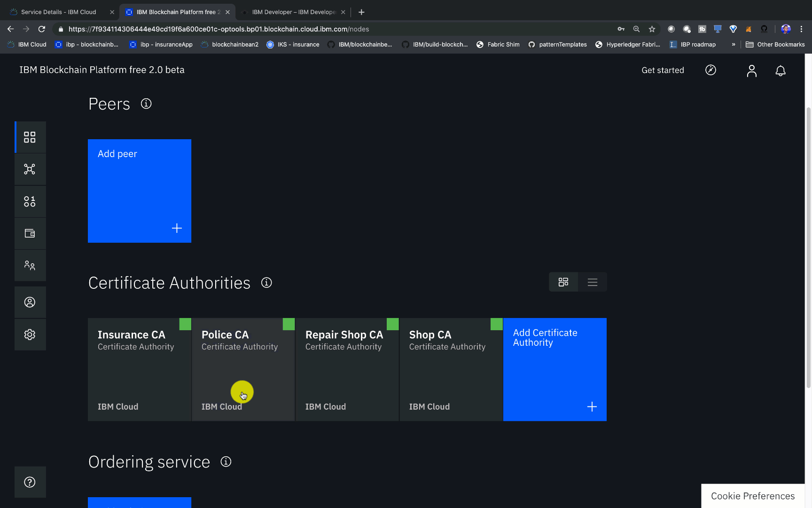This screenshot has height=508, width=812.
Task: Switch Certificate Authorities to list view
Action: click(593, 282)
